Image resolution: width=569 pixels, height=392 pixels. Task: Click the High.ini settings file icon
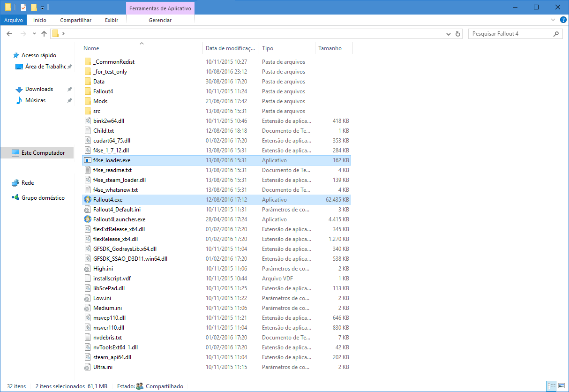point(87,269)
